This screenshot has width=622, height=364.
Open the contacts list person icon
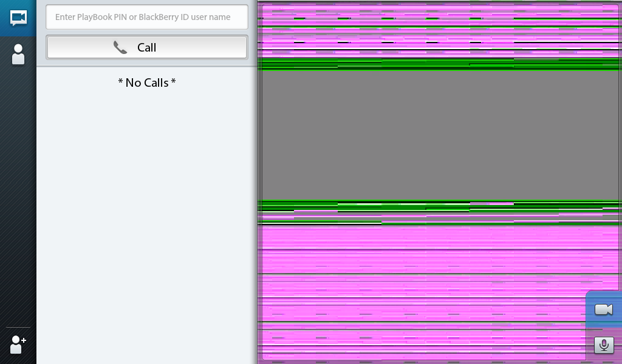(18, 55)
